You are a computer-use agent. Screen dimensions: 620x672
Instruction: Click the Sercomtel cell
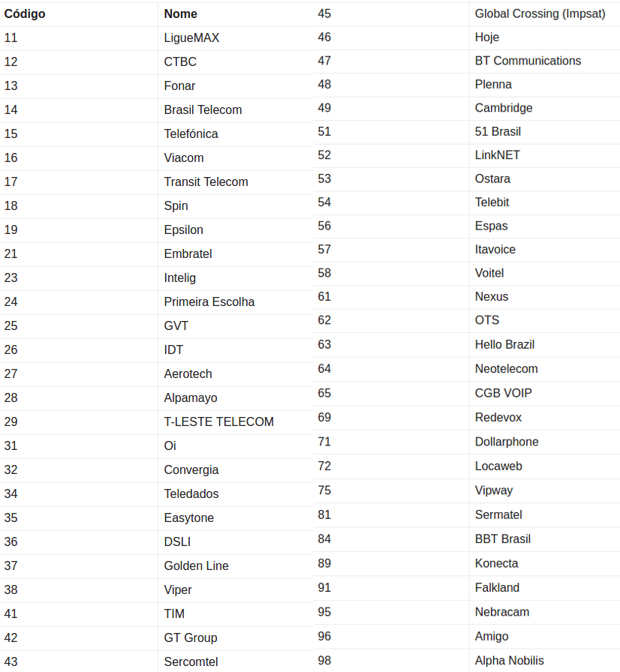click(191, 662)
